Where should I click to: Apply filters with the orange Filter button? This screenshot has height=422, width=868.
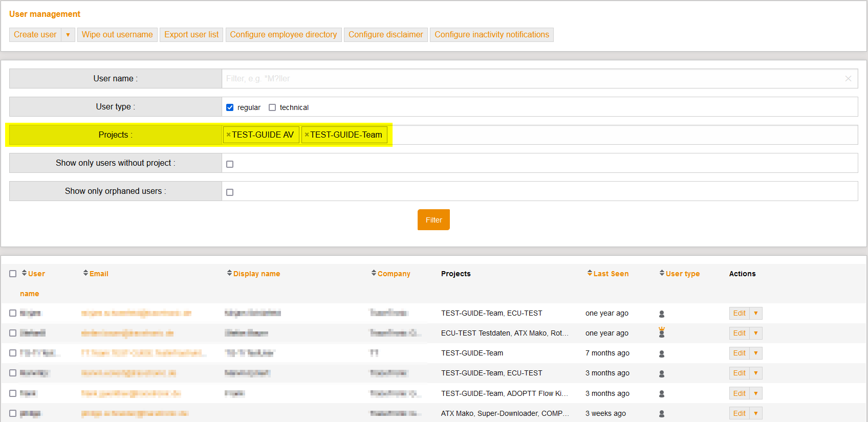coord(433,220)
